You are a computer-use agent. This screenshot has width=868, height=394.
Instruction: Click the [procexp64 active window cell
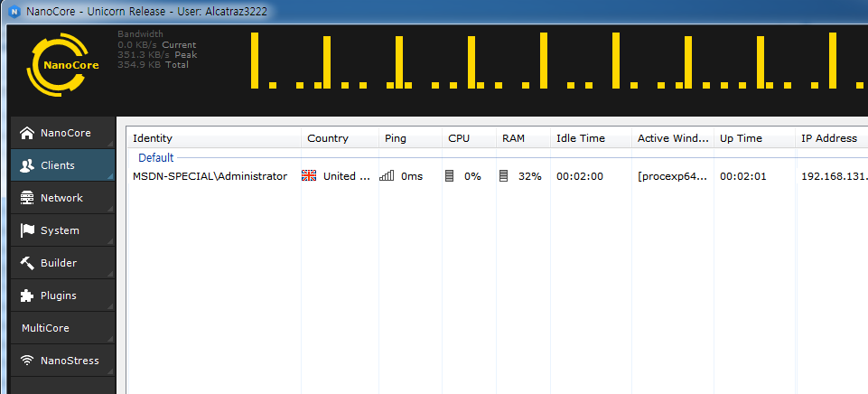pos(673,176)
